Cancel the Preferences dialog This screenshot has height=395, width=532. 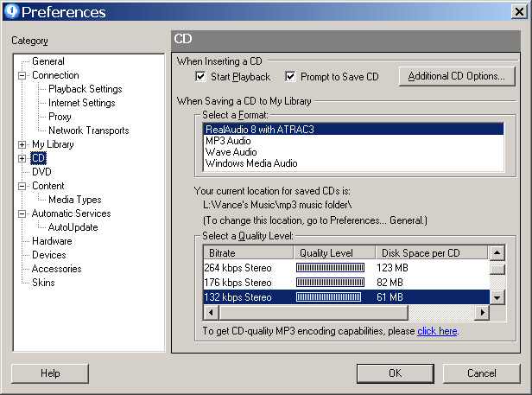pyautogui.click(x=481, y=373)
